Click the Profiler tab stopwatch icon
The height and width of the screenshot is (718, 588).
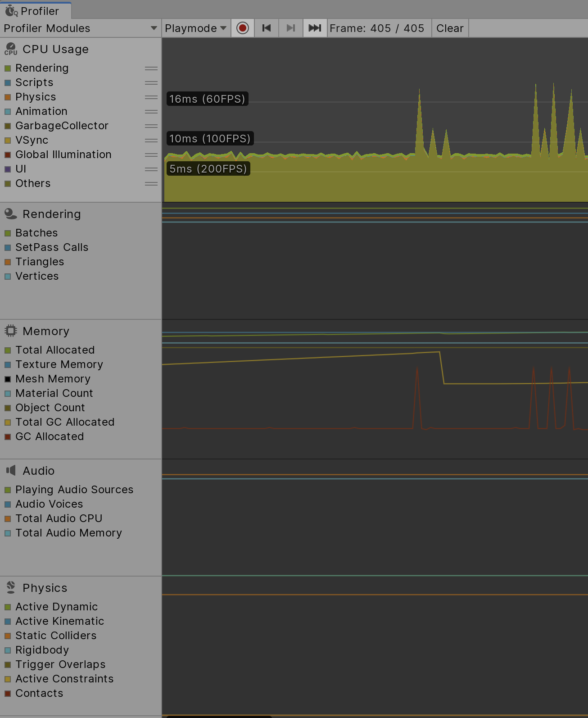(11, 11)
